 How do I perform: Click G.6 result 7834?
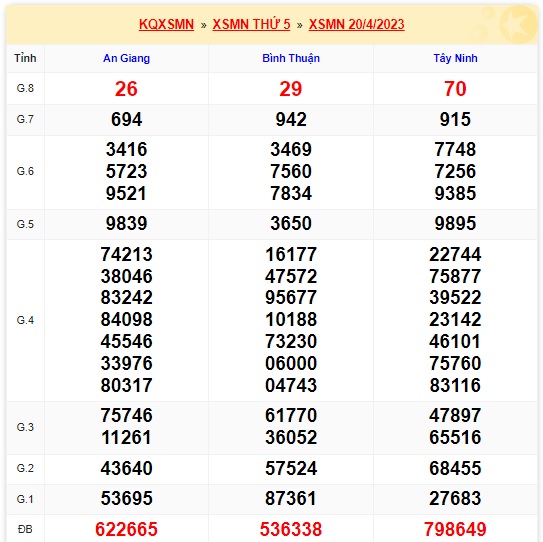291,193
